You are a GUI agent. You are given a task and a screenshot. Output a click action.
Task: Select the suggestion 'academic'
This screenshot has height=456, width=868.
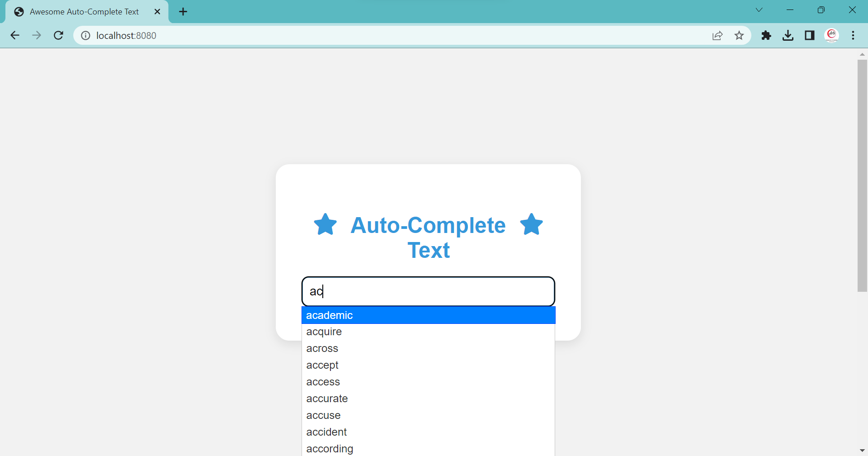[x=428, y=315]
